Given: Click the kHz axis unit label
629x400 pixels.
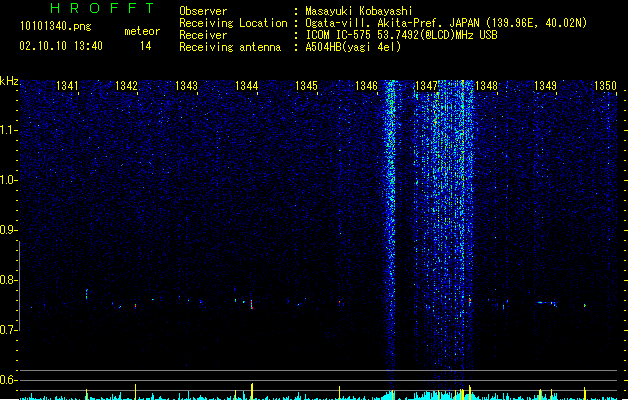Looking at the screenshot, I should (x=9, y=81).
